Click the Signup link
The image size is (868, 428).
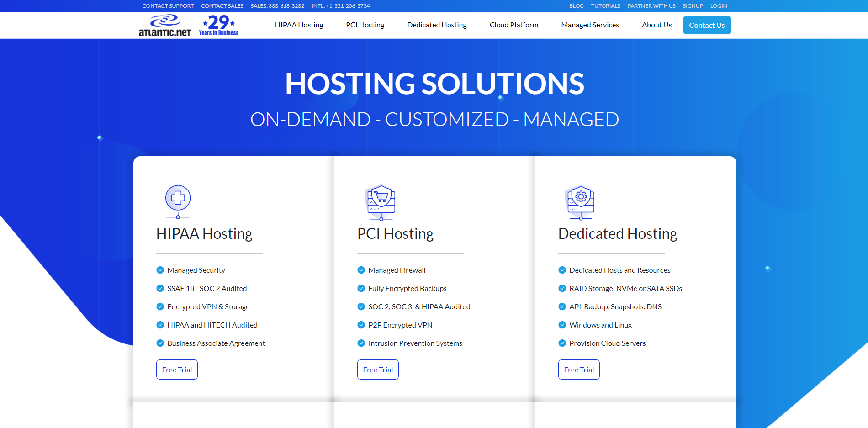pos(693,6)
